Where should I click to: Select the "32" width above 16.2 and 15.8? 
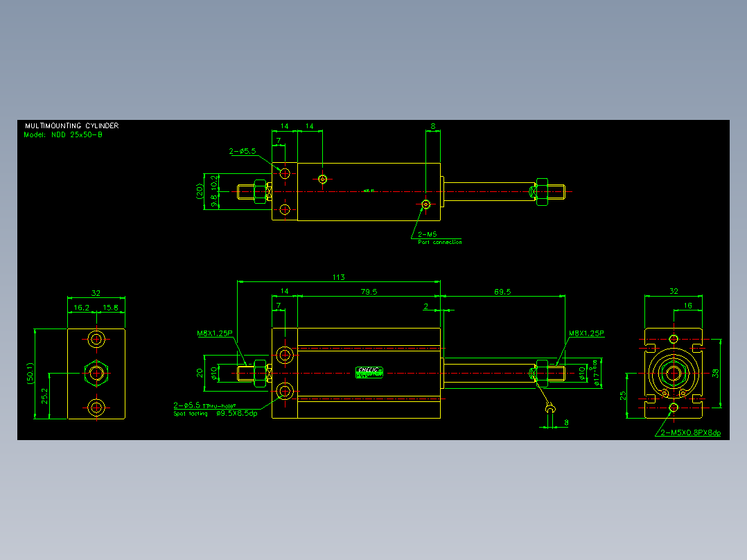point(96,294)
